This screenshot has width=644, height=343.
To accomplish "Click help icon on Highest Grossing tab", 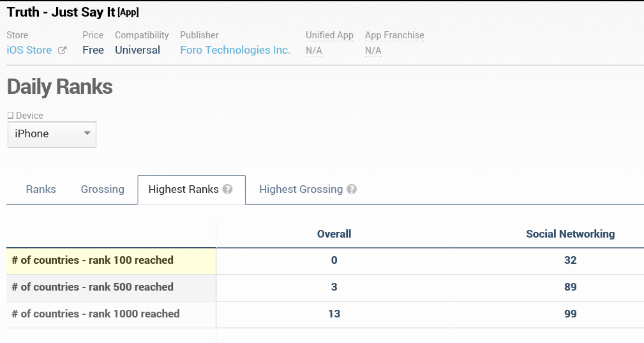I will click(x=352, y=190).
